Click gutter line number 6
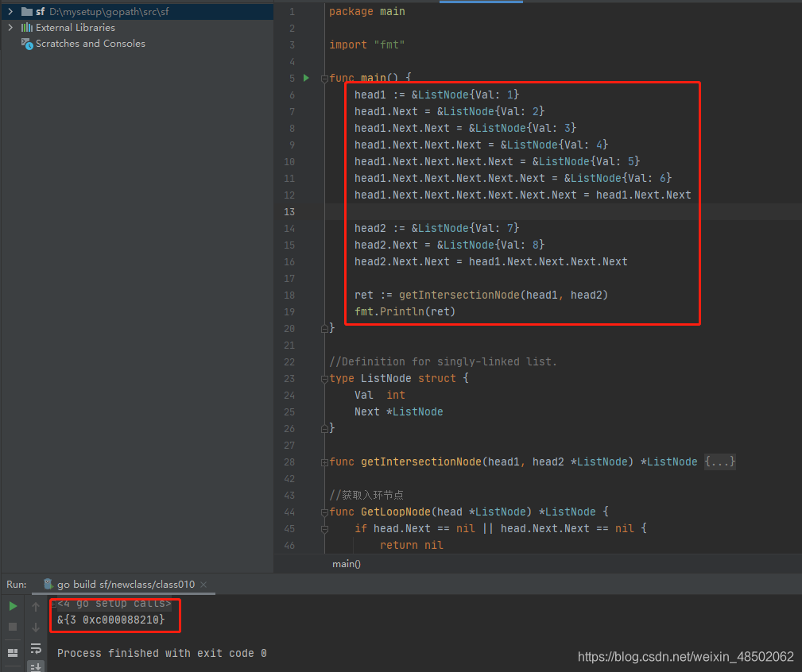The image size is (802, 672). [292, 95]
